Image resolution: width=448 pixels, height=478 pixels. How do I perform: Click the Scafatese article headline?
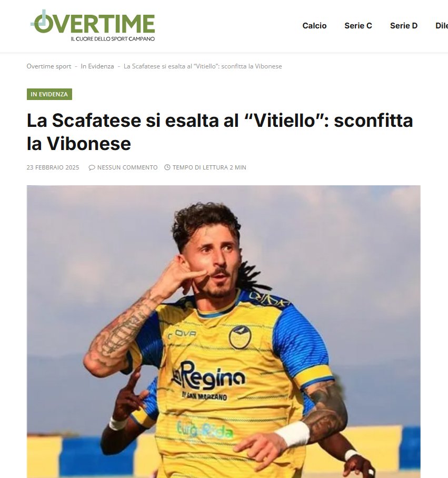220,132
